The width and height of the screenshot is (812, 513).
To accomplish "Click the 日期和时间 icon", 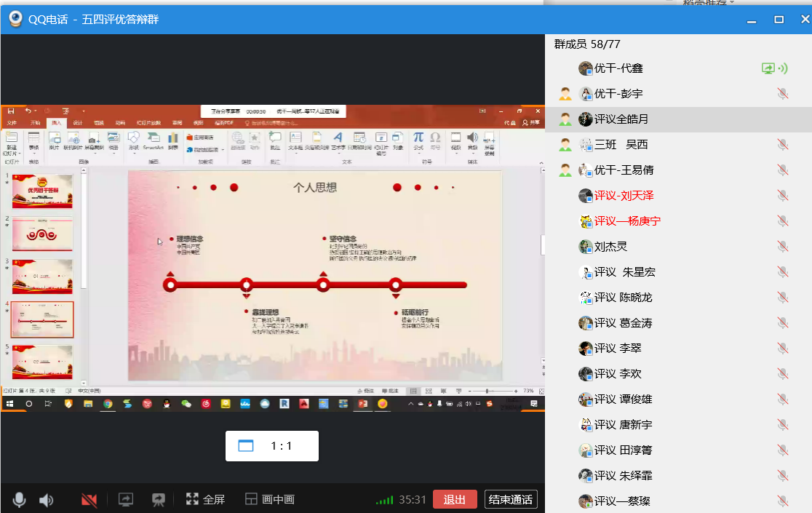I will click(x=359, y=141).
